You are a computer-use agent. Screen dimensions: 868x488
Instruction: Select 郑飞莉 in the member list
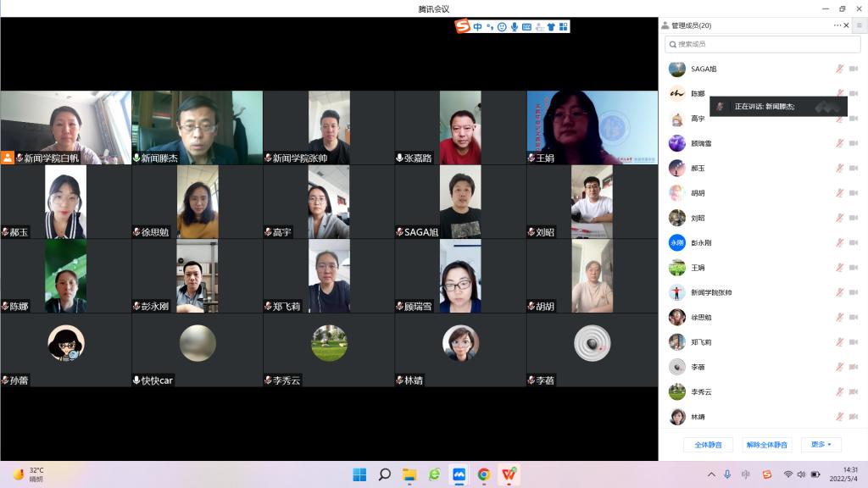[700, 342]
